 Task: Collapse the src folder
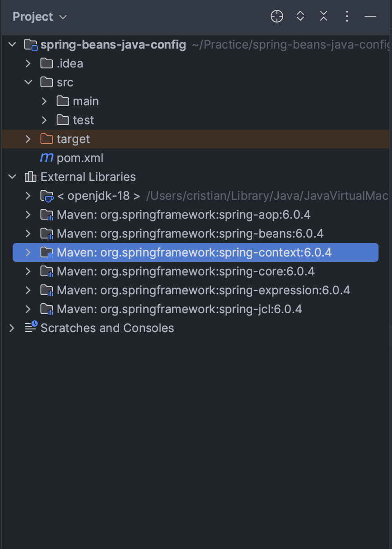28,82
